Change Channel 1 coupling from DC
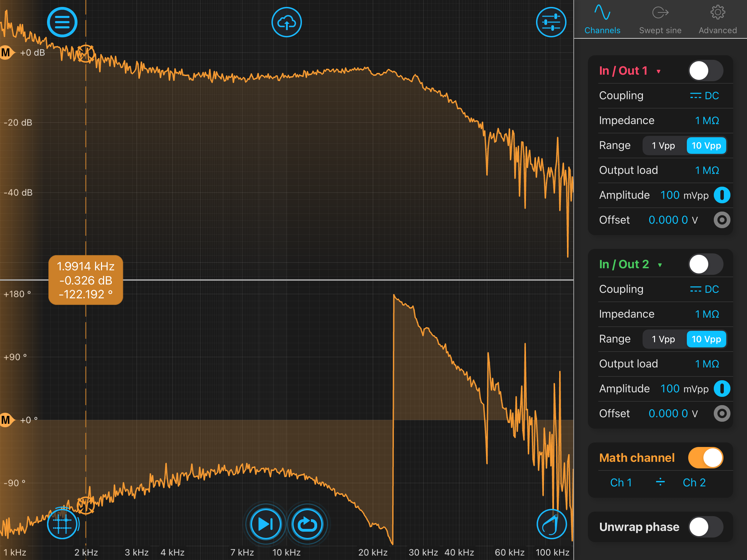 coord(704,96)
